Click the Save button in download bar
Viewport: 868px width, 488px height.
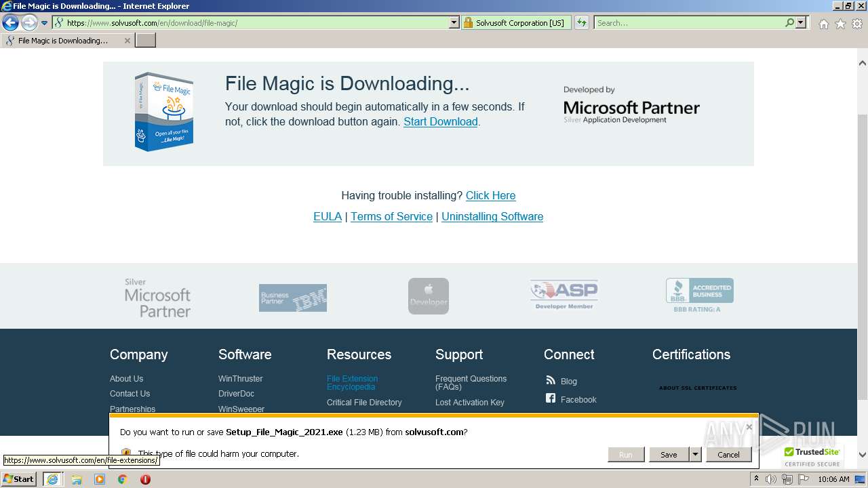(669, 455)
